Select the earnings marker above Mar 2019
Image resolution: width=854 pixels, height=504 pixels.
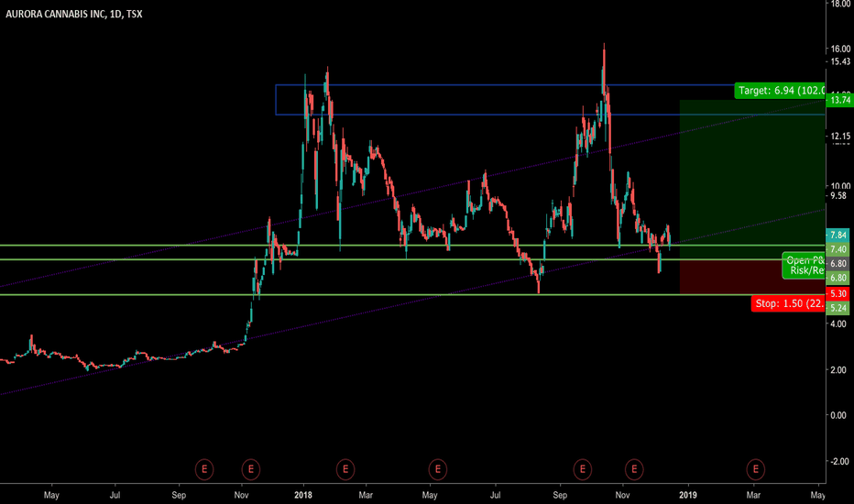[x=755, y=469]
